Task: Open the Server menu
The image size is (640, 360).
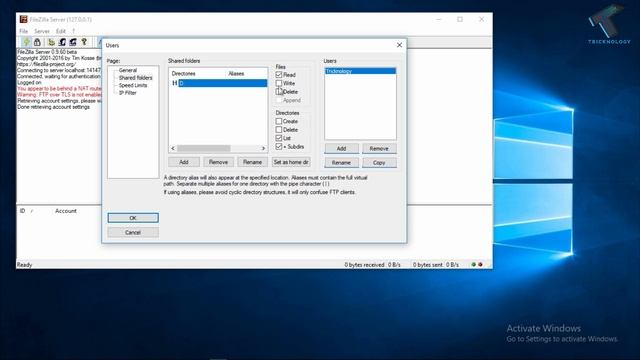Action: (42, 31)
